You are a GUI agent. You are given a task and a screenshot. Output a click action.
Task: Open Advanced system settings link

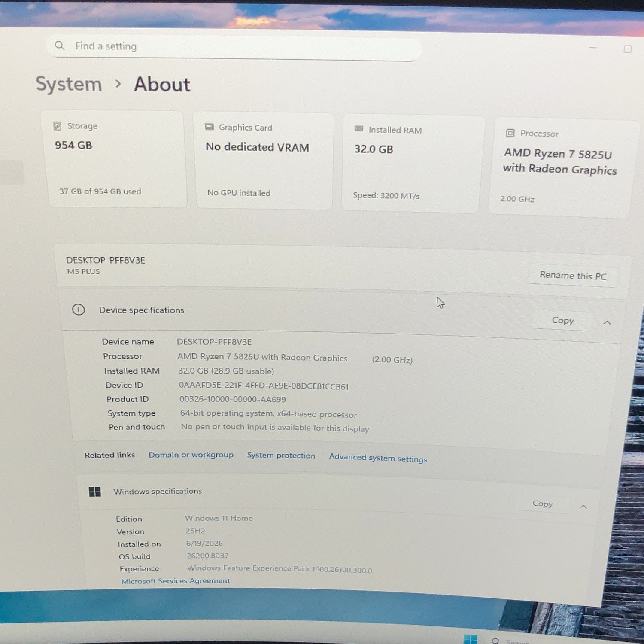pos(378,458)
